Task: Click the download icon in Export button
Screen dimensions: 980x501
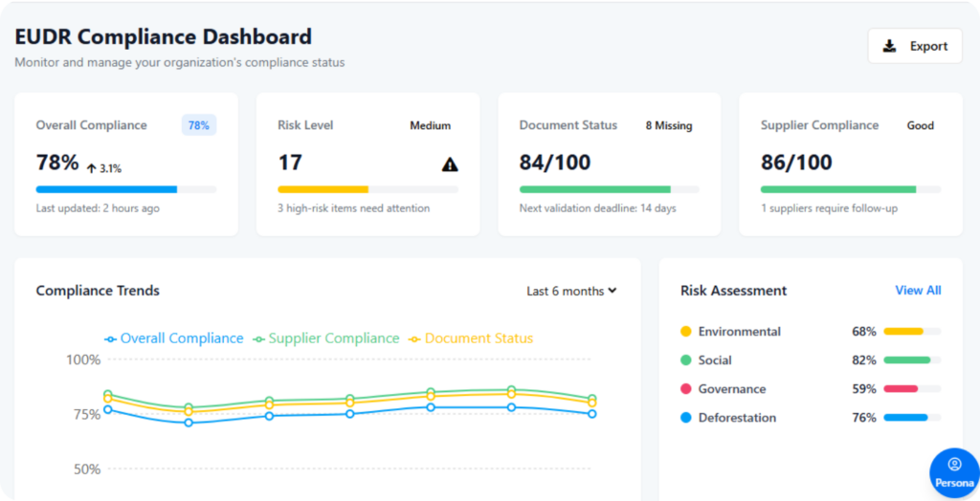Action: (x=890, y=46)
